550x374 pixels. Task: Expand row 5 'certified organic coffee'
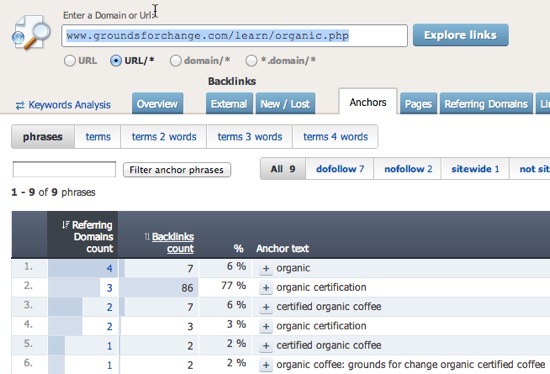[266, 346]
